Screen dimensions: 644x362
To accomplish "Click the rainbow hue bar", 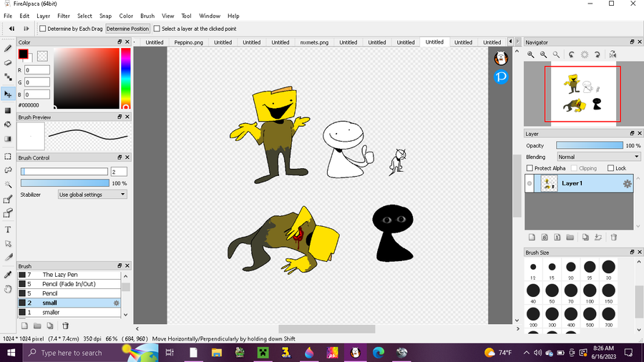I will [126, 78].
